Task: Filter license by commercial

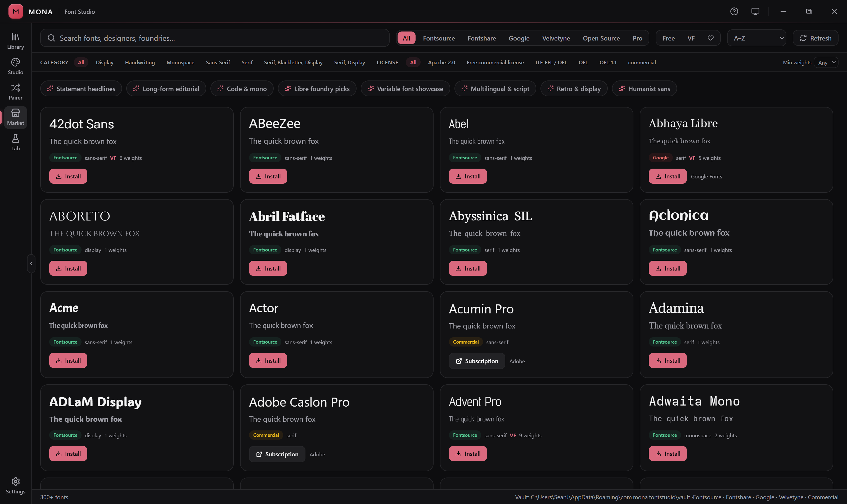Action: pyautogui.click(x=642, y=62)
